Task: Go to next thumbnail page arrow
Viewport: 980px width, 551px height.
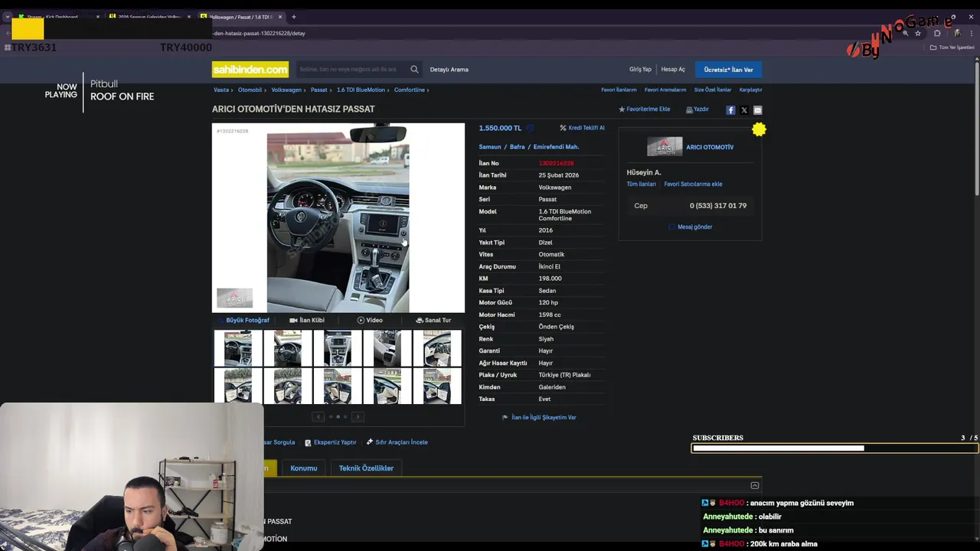Action: (x=358, y=416)
